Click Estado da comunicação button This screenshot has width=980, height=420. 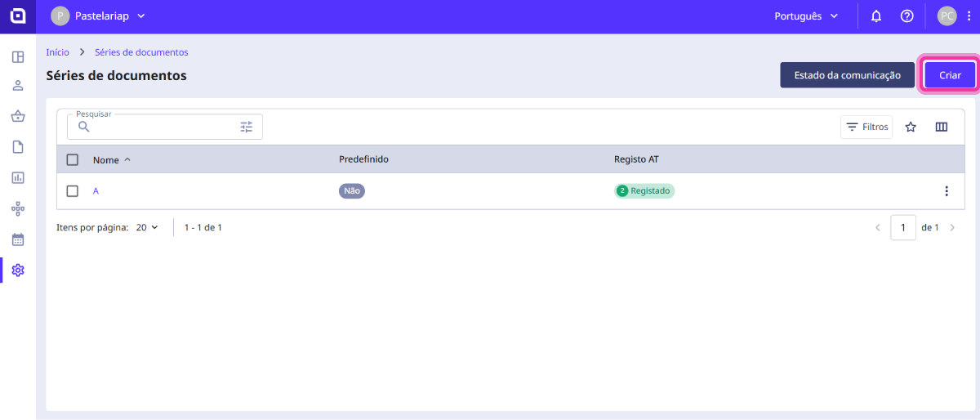pyautogui.click(x=847, y=75)
